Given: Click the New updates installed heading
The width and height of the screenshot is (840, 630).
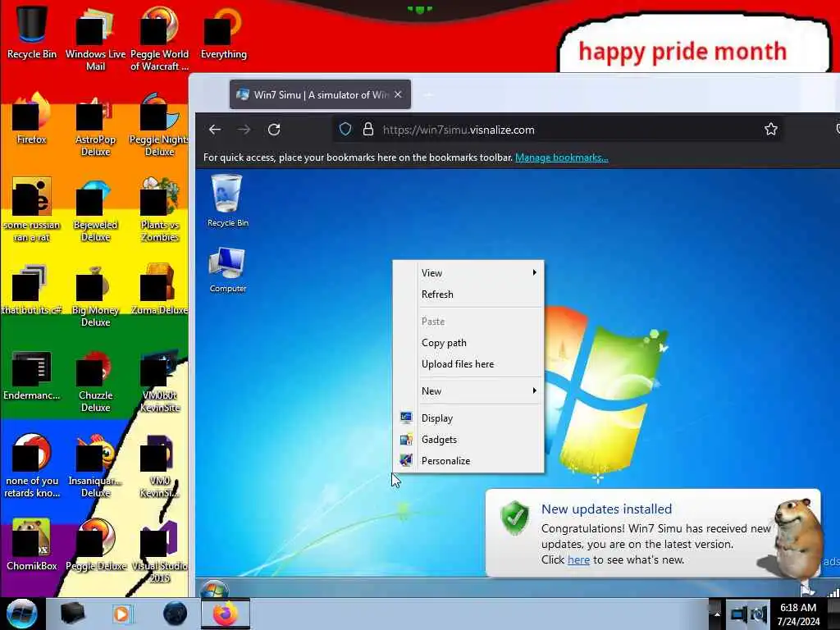Looking at the screenshot, I should pos(606,509).
